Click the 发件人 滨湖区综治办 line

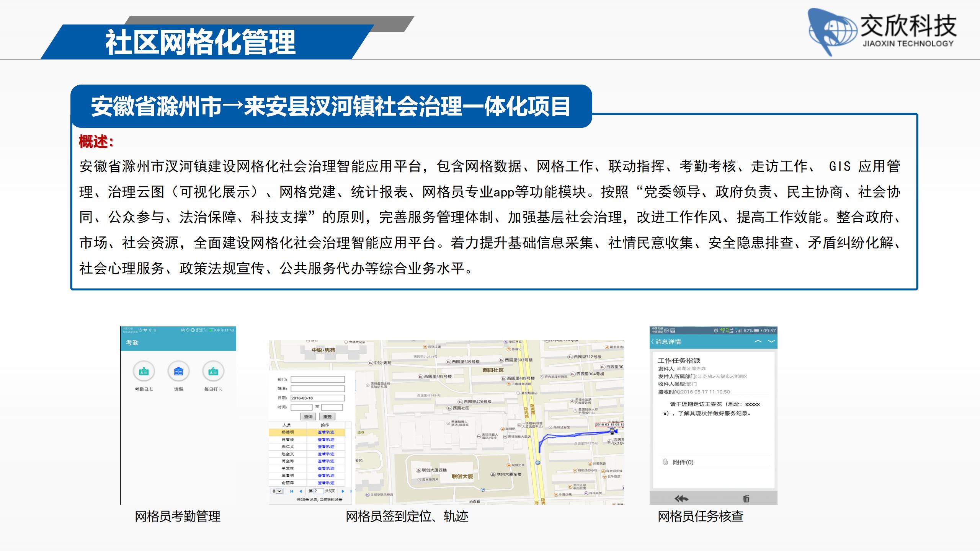[681, 369]
